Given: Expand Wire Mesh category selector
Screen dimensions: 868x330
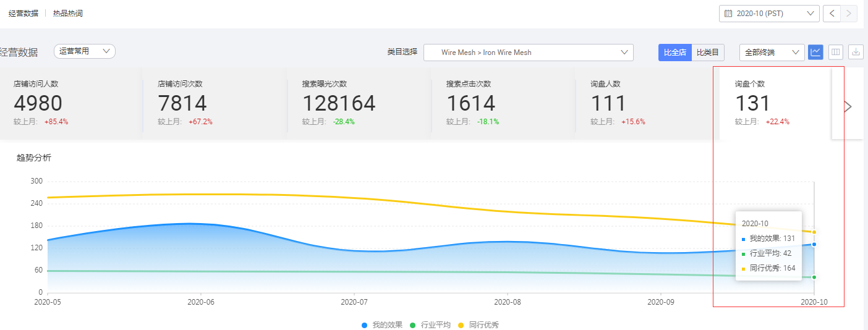Looking at the screenshot, I should click(x=528, y=53).
